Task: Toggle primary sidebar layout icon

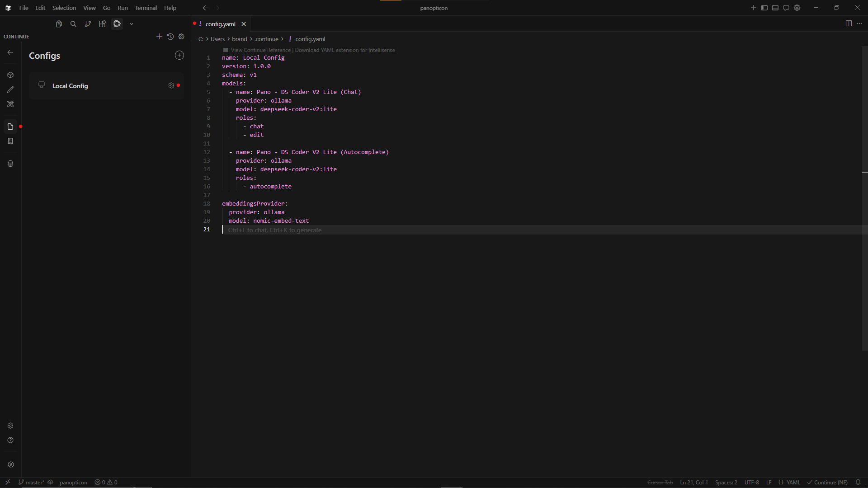Action: [764, 8]
